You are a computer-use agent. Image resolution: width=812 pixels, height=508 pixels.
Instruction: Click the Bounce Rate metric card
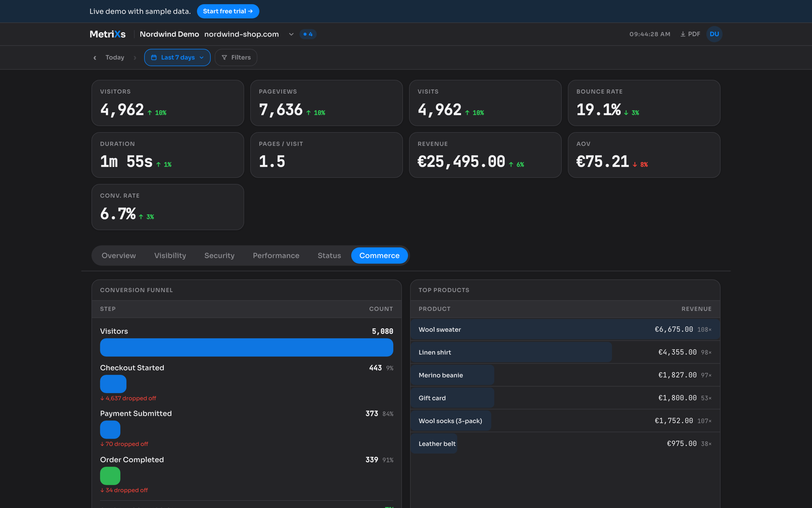pyautogui.click(x=644, y=103)
